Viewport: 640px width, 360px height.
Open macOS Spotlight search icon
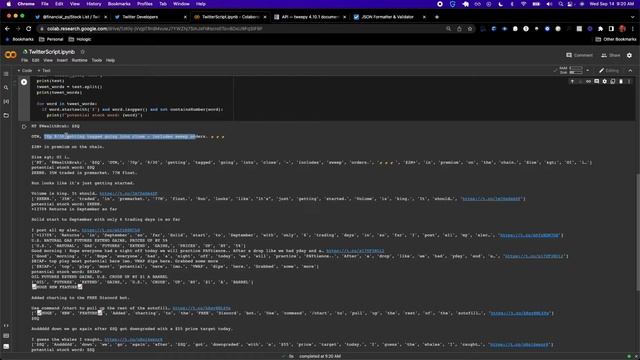(561, 4)
